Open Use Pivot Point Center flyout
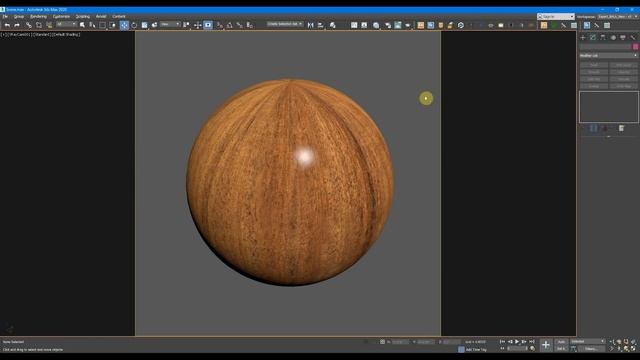The width and height of the screenshot is (640, 360). pos(186,25)
